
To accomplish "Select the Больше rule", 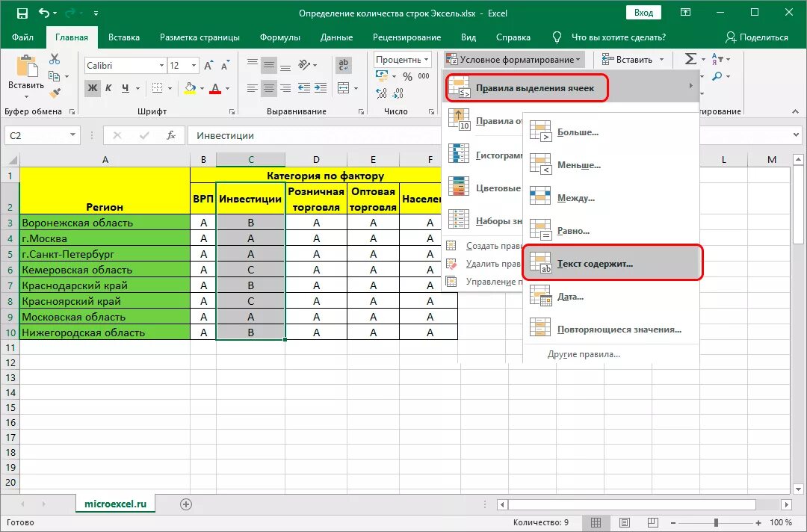I will pos(611,132).
